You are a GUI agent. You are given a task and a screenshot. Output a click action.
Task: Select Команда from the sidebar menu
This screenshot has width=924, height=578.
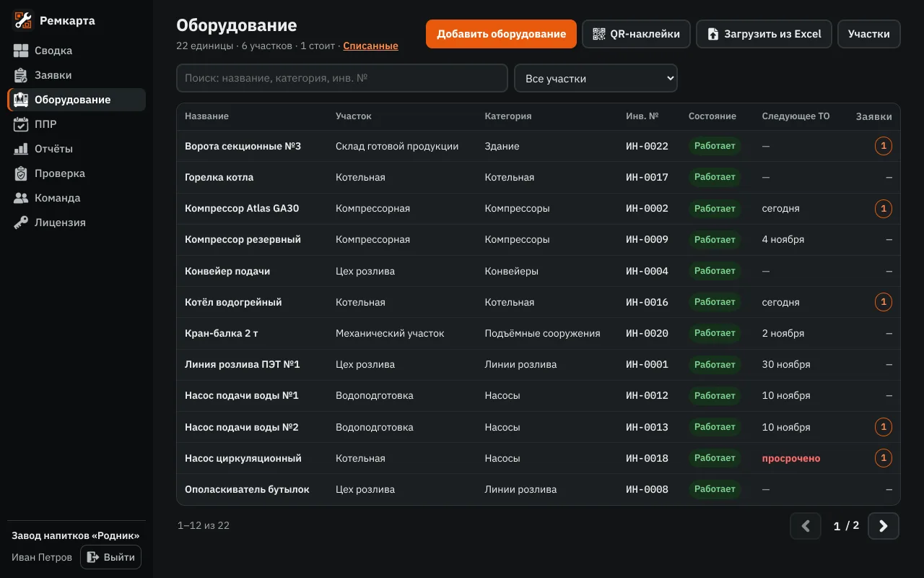[x=77, y=198]
